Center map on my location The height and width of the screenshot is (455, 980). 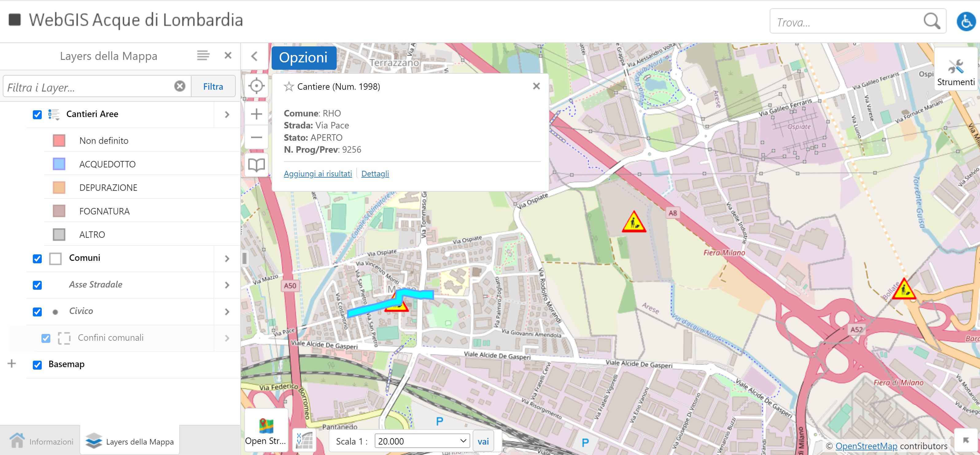tap(256, 86)
